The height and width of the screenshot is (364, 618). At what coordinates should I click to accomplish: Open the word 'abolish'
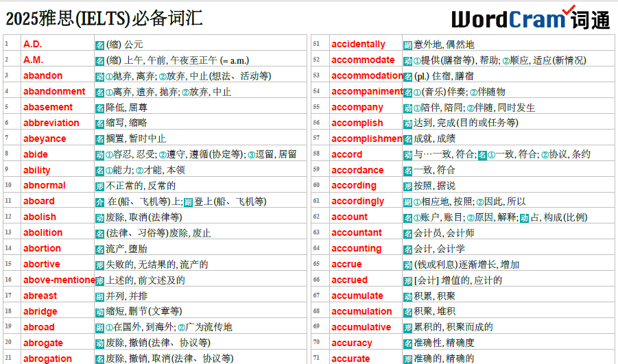40,217
